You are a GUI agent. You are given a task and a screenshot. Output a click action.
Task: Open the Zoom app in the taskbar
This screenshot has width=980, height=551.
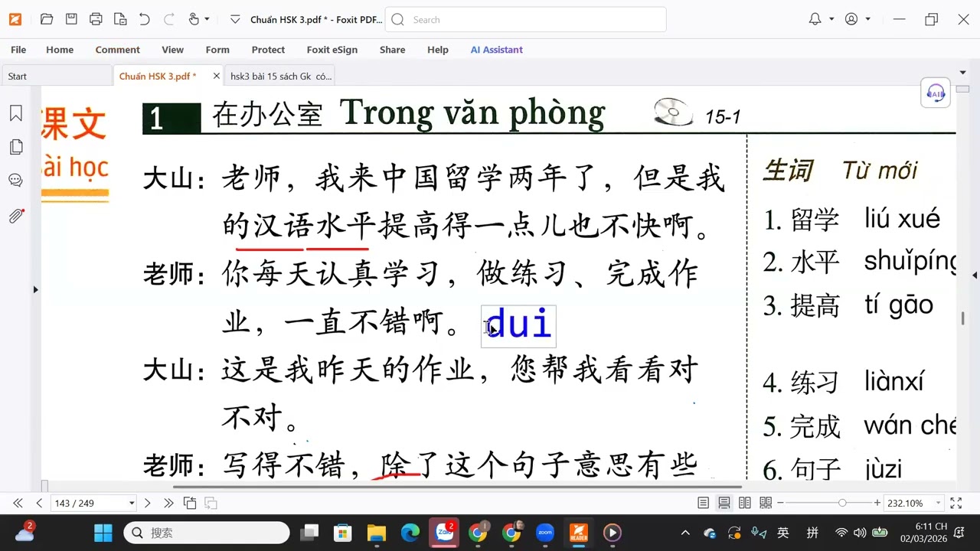(545, 533)
